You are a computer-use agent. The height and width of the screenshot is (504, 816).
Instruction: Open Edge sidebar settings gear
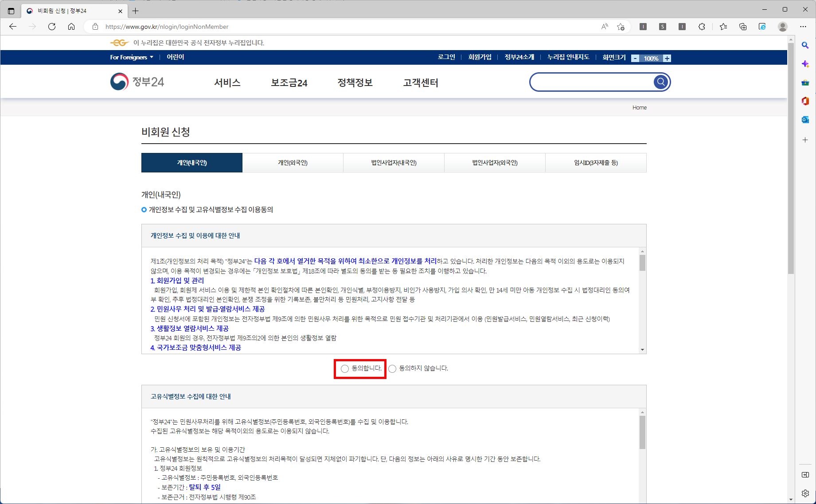coord(805,493)
